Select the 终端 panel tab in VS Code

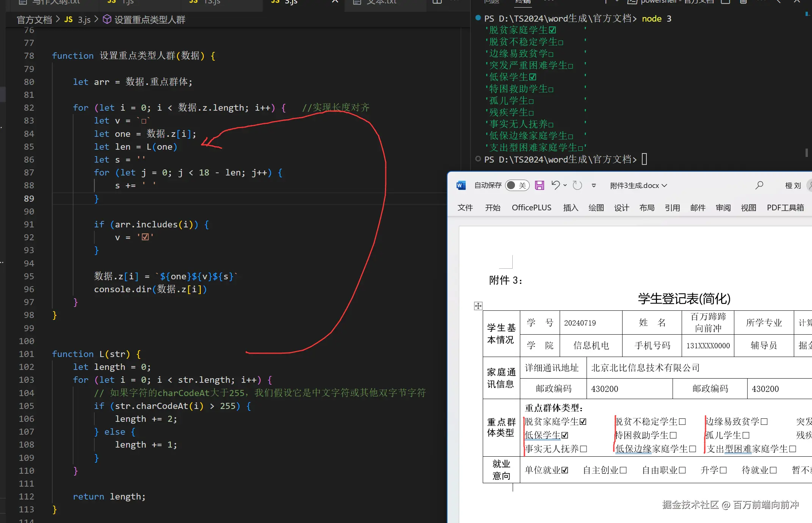pos(523,2)
